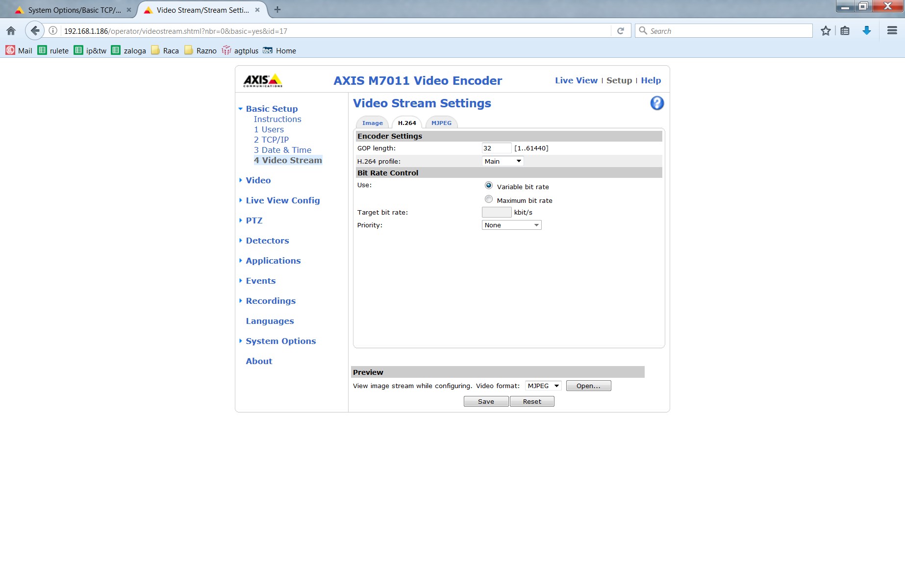
Task: Collapse the Basic Setup menu section
Action: (272, 109)
